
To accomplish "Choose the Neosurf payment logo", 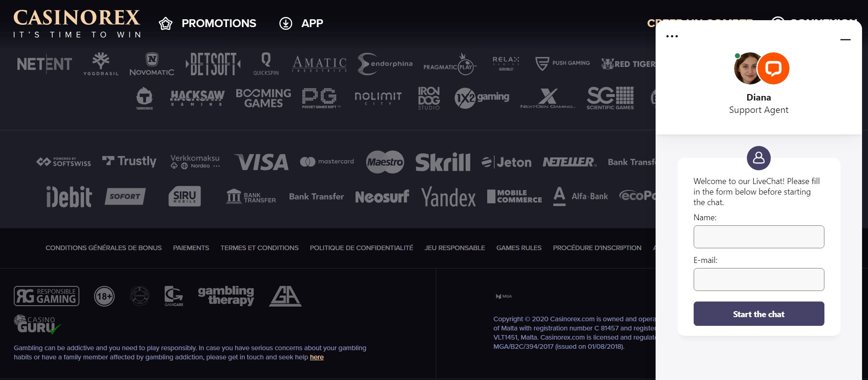I will click(382, 196).
